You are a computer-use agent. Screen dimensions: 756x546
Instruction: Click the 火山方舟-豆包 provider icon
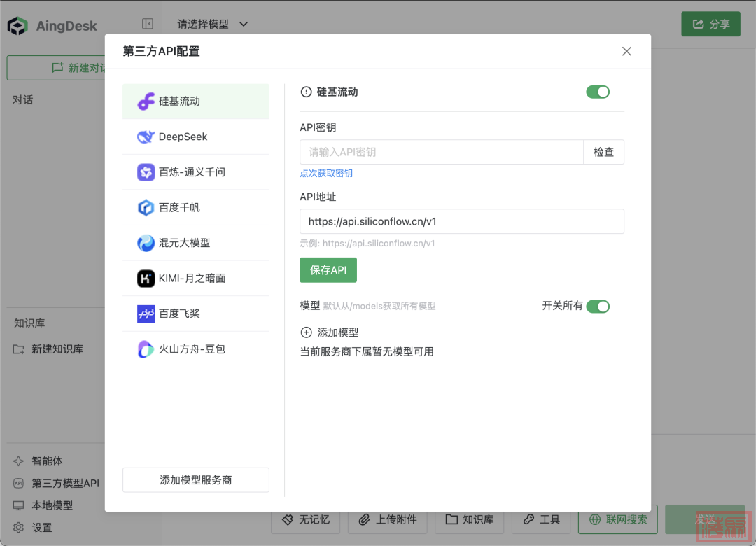[146, 349]
